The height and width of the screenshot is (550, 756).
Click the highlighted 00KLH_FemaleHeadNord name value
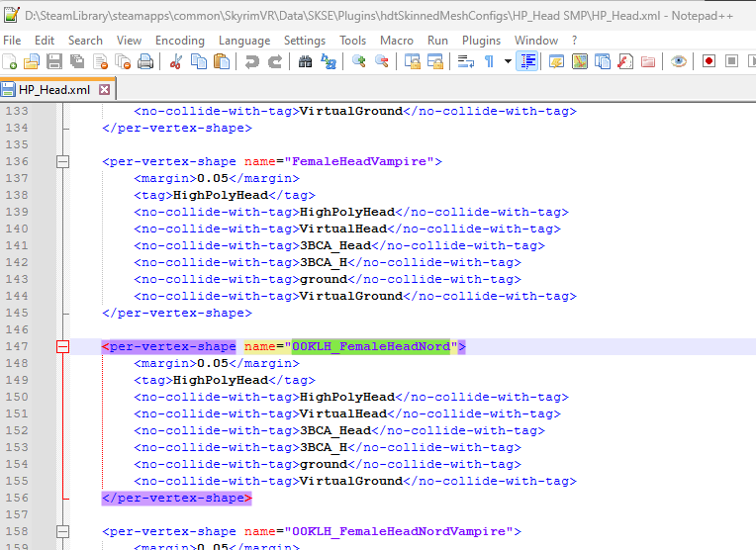371,346
